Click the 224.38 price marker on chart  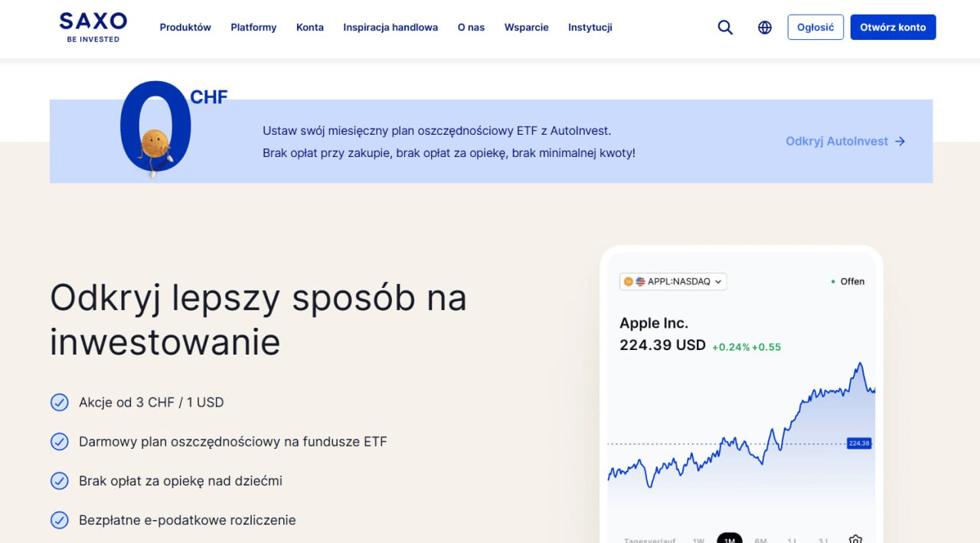click(x=859, y=443)
